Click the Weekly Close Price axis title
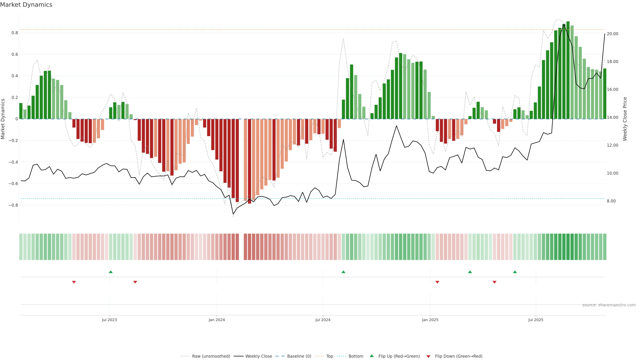 coord(625,119)
